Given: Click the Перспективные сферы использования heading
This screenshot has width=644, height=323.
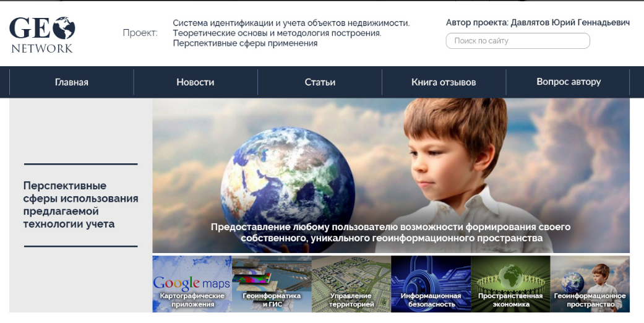Looking at the screenshot, I should click(x=80, y=205).
